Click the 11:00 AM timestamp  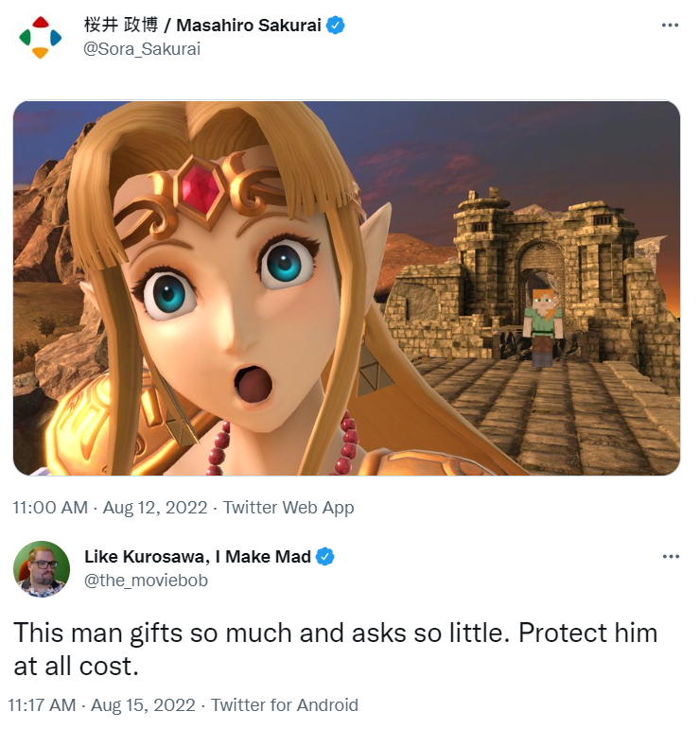tap(50, 507)
